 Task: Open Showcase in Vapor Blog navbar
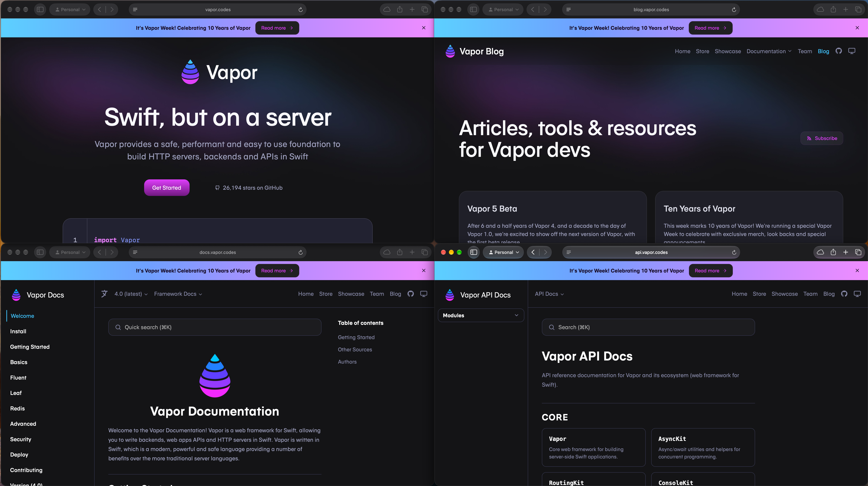point(728,51)
